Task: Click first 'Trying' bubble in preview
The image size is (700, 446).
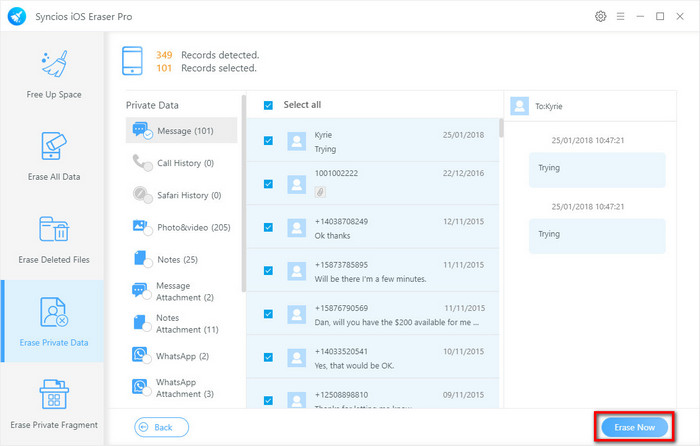Action: pyautogui.click(x=597, y=170)
